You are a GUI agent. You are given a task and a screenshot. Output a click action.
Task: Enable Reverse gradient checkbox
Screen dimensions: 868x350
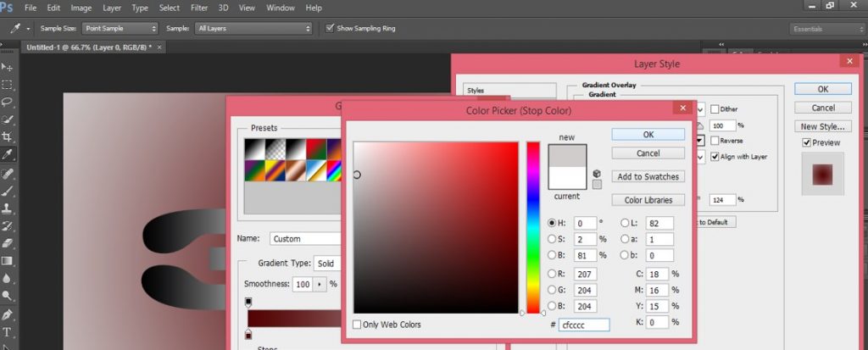715,141
